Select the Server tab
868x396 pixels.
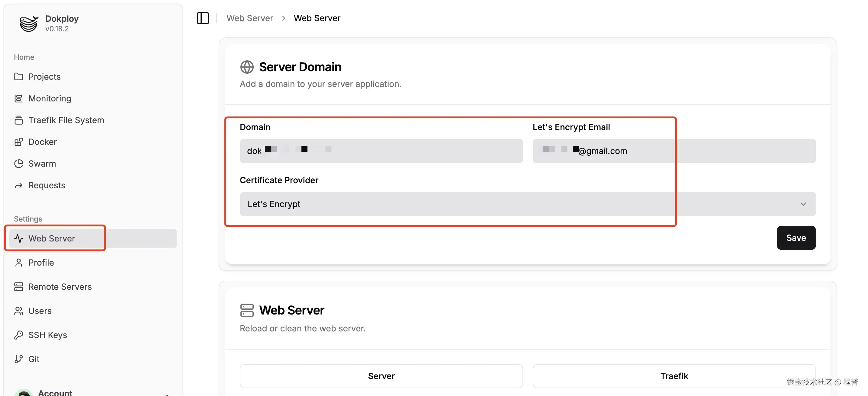(381, 376)
